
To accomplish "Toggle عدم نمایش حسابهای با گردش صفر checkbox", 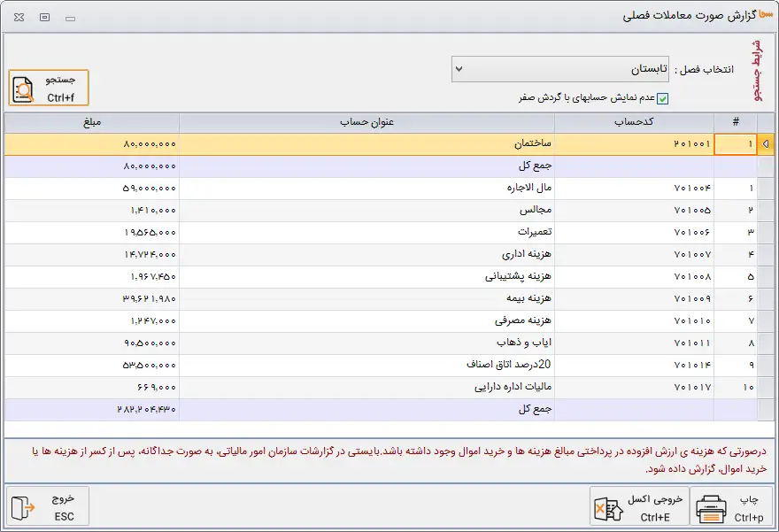I will click(662, 98).
